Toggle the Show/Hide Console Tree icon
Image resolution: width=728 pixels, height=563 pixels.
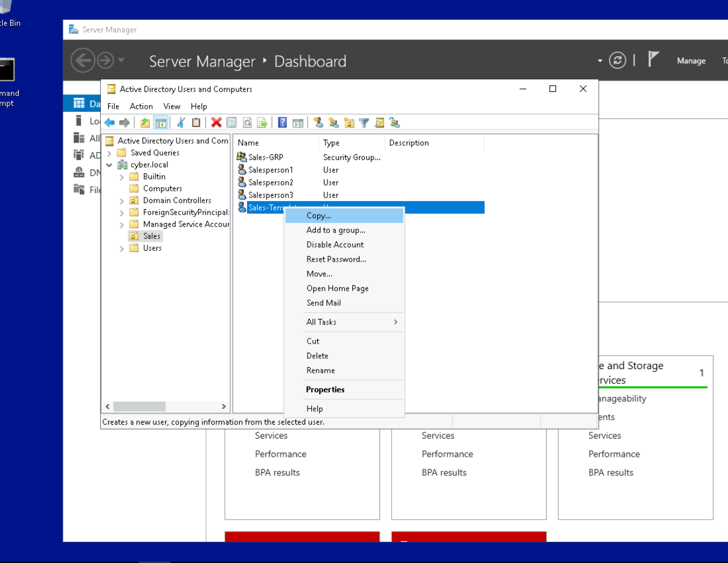point(161,123)
